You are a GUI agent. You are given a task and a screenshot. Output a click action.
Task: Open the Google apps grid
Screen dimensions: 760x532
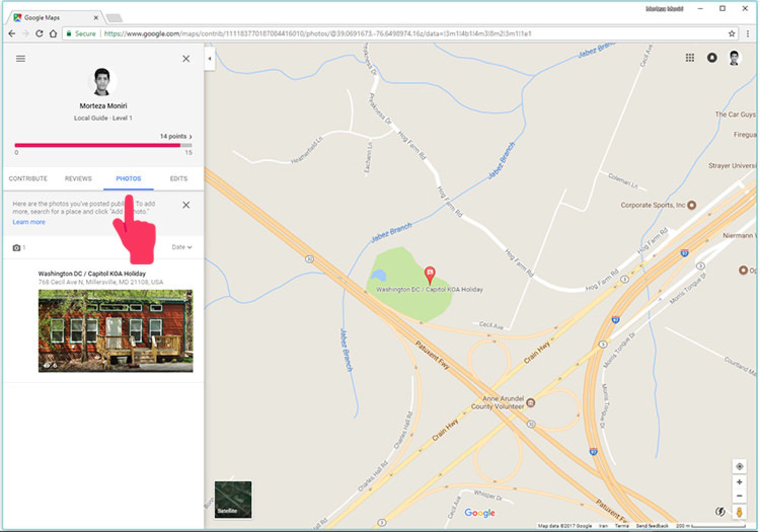click(x=690, y=58)
